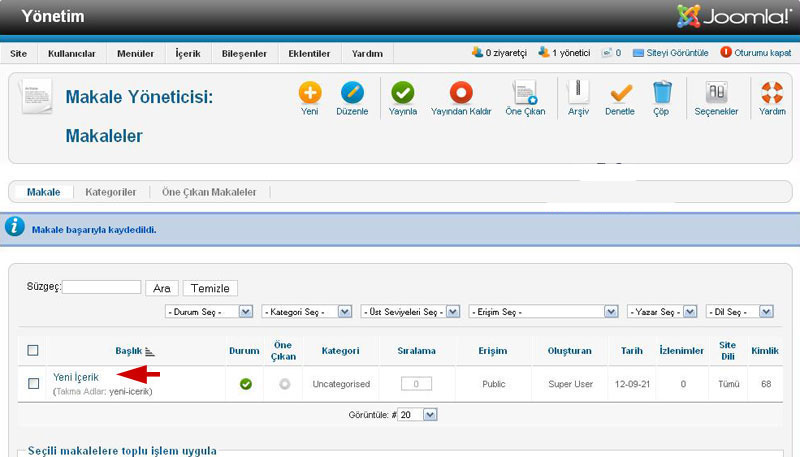Sort by Erişim column header

[493, 351]
